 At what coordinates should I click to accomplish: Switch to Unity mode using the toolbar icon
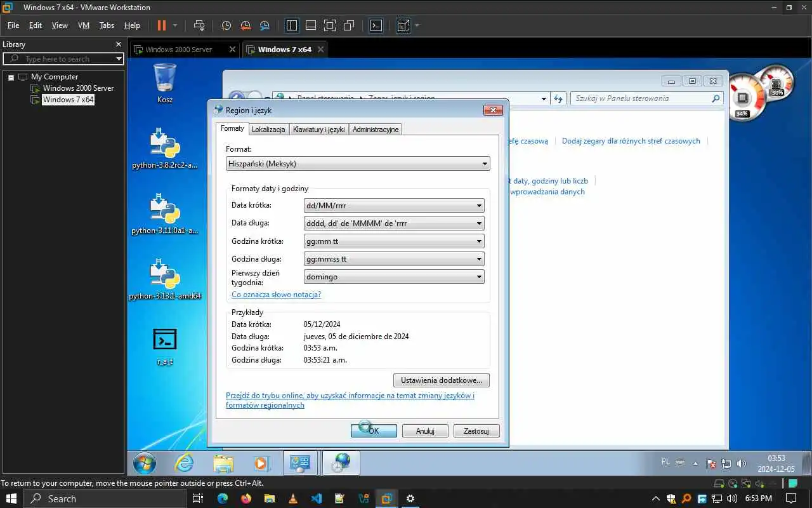tap(349, 25)
